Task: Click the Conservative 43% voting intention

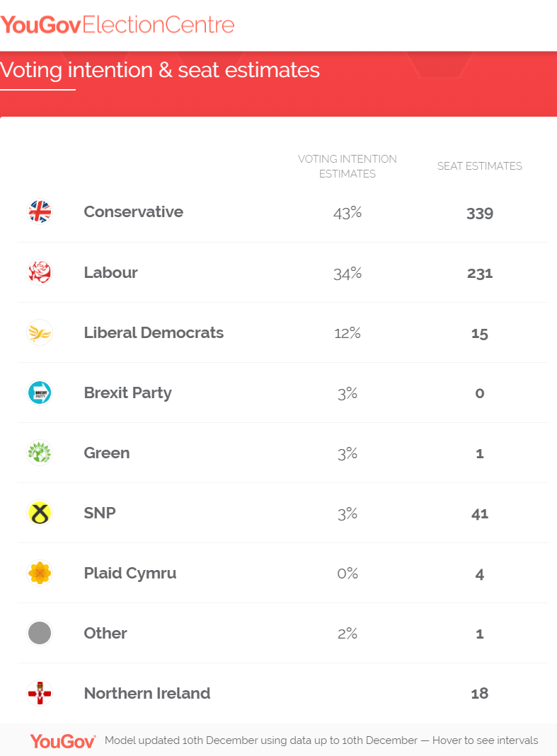Action: click(348, 213)
